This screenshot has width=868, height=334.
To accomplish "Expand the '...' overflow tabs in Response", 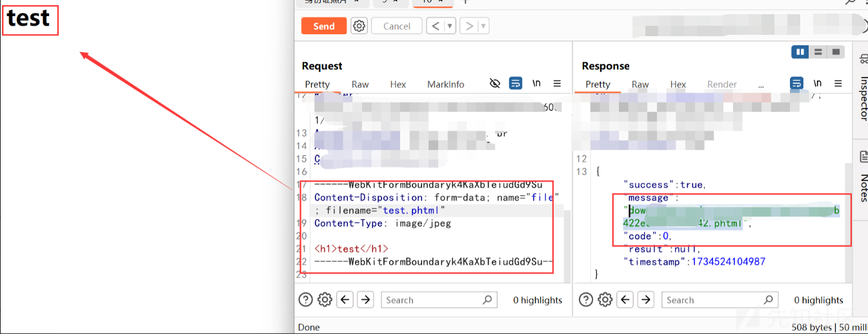I will pyautogui.click(x=761, y=84).
